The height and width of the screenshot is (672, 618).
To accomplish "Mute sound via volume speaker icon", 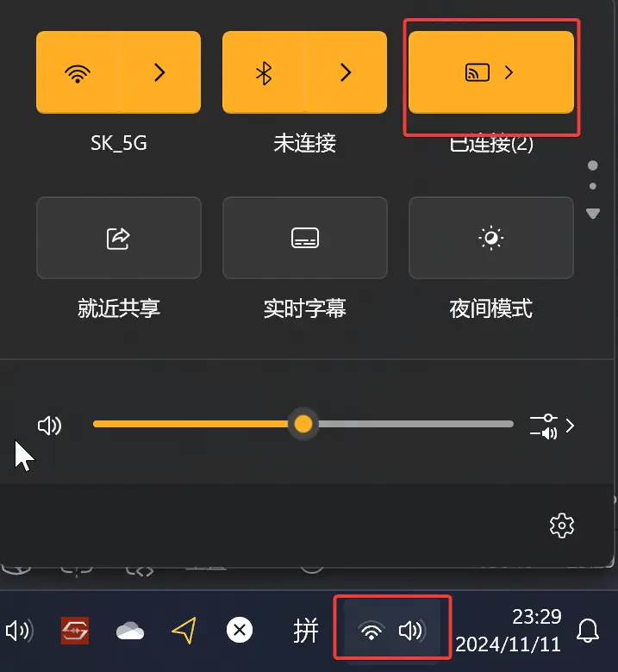I will [x=50, y=426].
